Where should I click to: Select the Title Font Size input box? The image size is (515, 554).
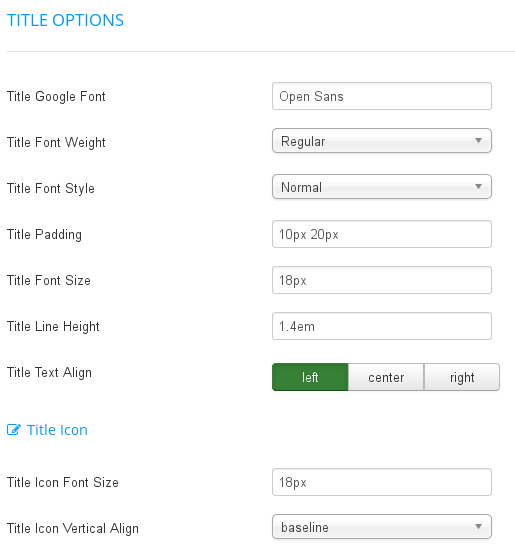[x=382, y=280]
